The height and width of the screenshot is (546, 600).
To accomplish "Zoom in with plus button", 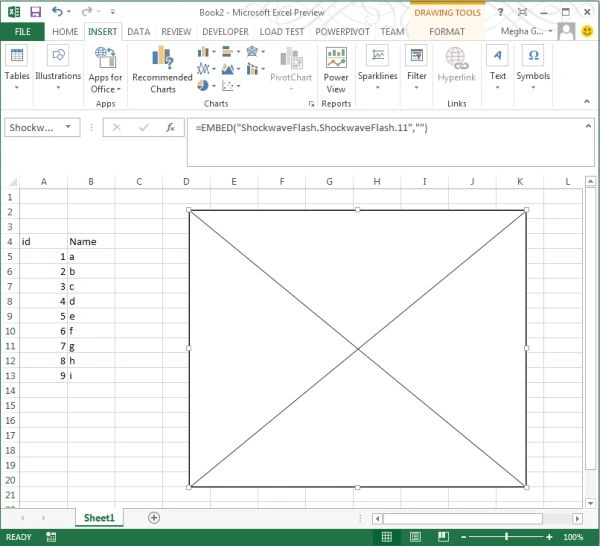I will (x=549, y=537).
